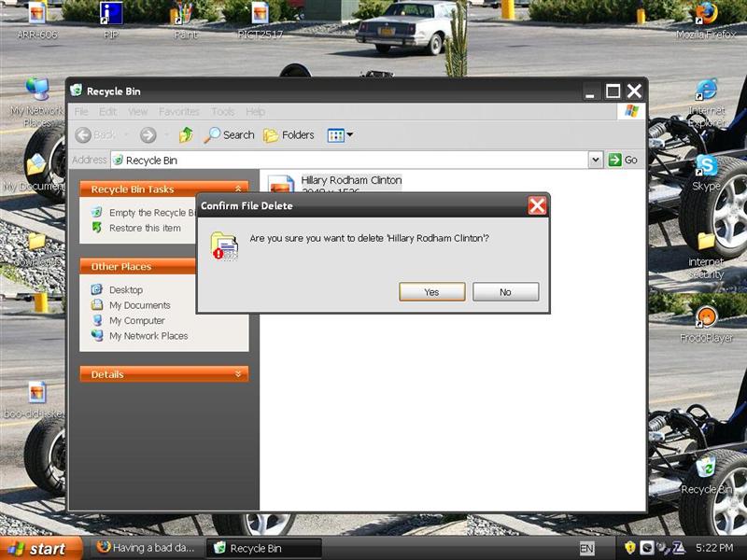Open the File menu
The width and height of the screenshot is (747, 560).
point(81,112)
